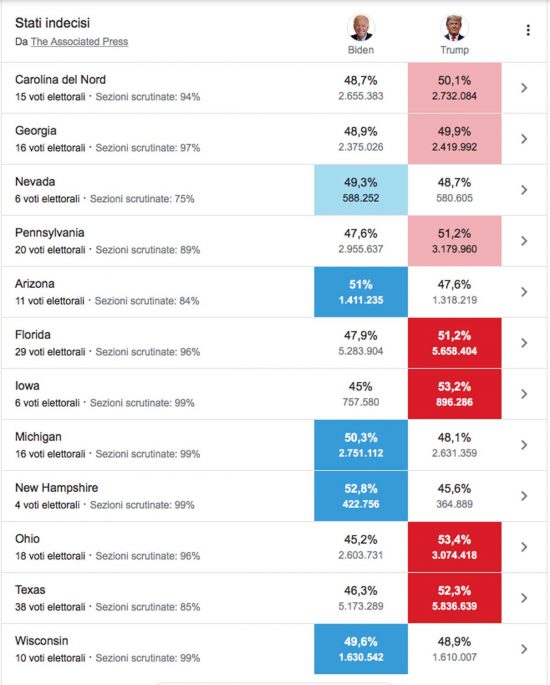Screen dimensions: 550x685
Task: Click Trump's portrait photo
Action: 454,28
